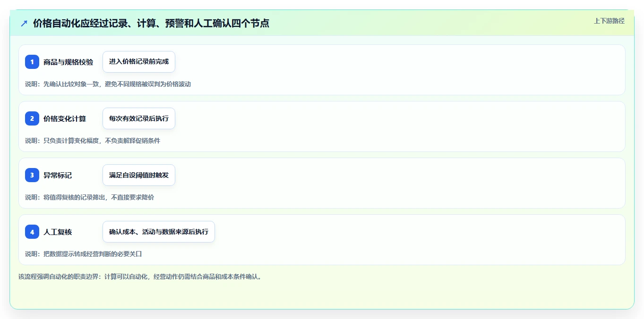Click the 满足自设阈值时触发 chip
Screen dimensions: 644x319
[x=139, y=175]
